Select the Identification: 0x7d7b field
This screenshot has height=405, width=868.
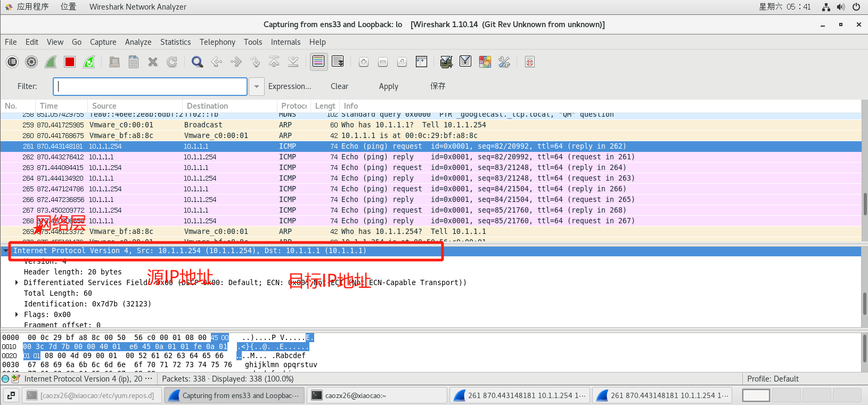[x=87, y=304]
